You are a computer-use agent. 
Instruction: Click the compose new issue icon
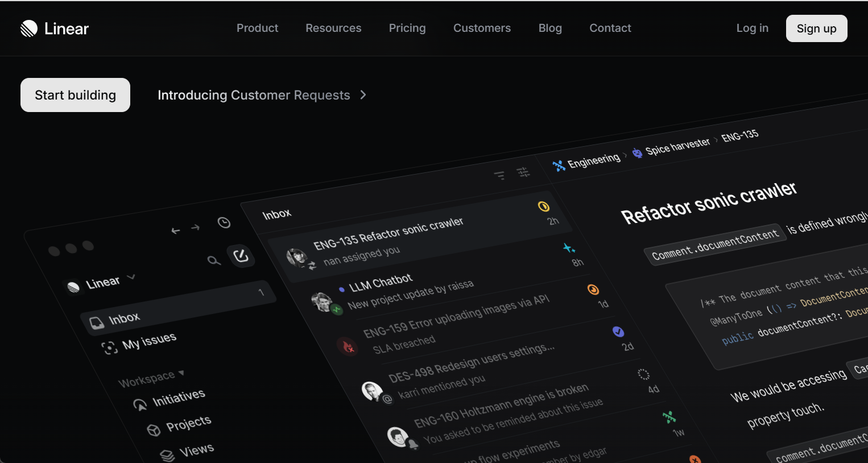(241, 255)
